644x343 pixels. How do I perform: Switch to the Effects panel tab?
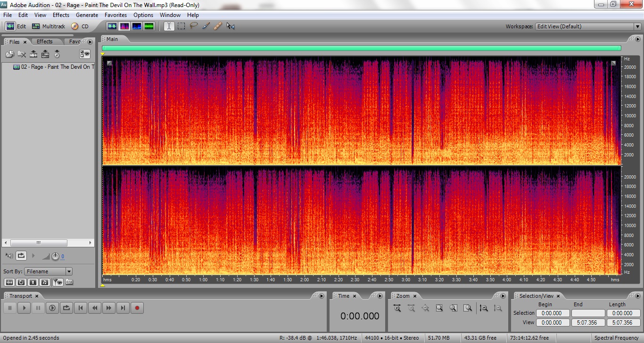pyautogui.click(x=45, y=41)
